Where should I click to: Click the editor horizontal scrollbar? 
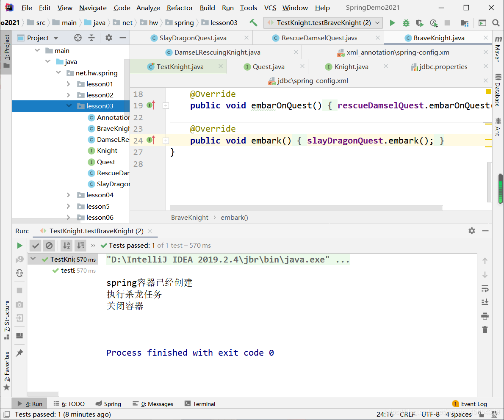point(306,207)
